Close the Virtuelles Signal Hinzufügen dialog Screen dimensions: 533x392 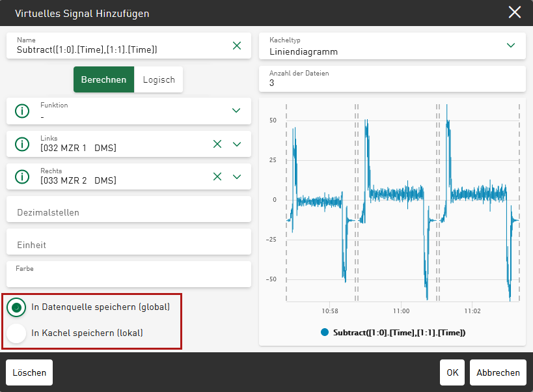[515, 12]
